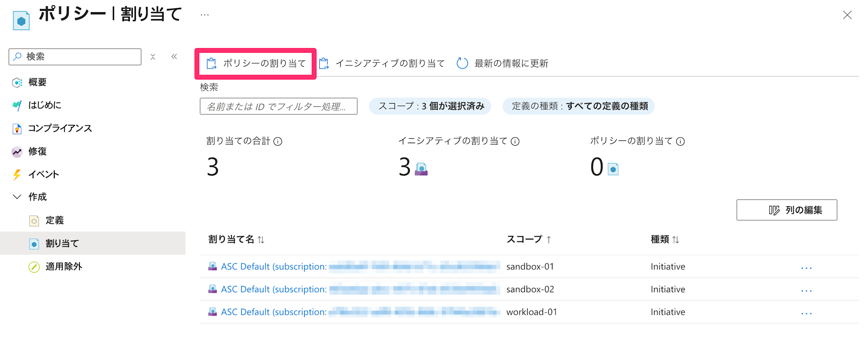This screenshot has width=868, height=346.
Task: Click the workload-01 scope cell
Action: coord(532,312)
